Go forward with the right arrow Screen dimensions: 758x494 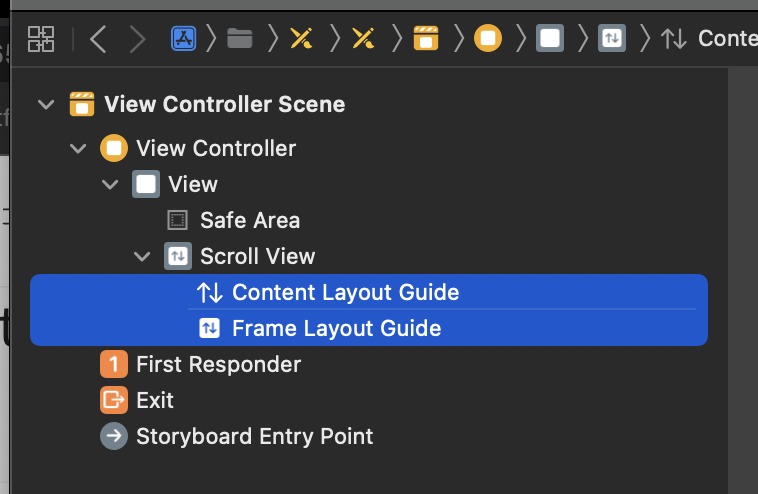(137, 39)
